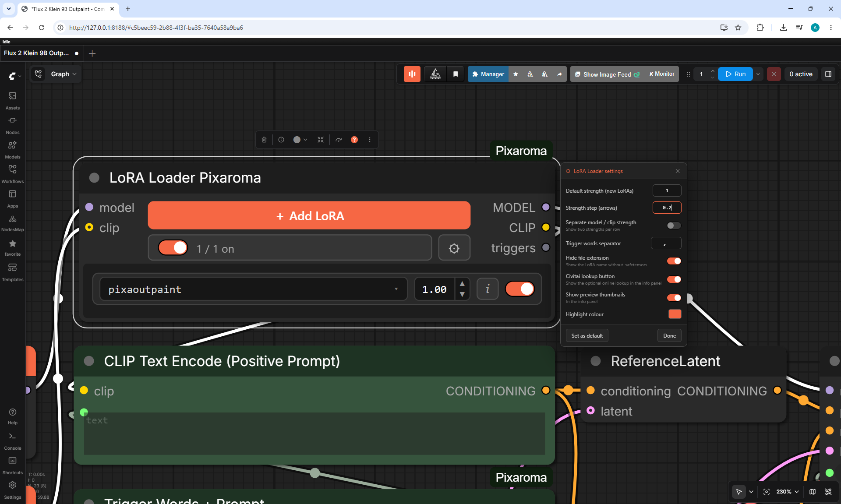
Task: Open a new Chrome tab
Action: [x=128, y=9]
